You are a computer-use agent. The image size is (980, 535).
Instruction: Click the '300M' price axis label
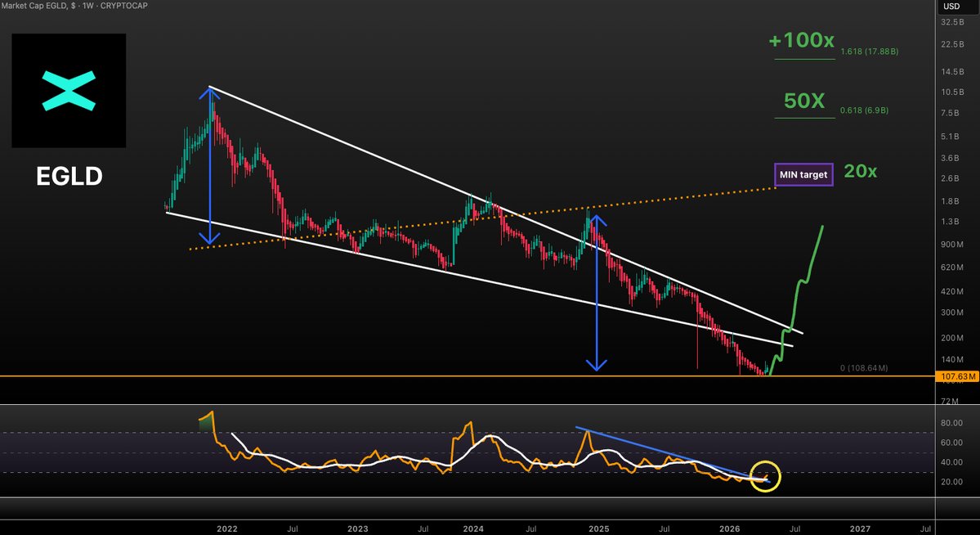(x=952, y=312)
